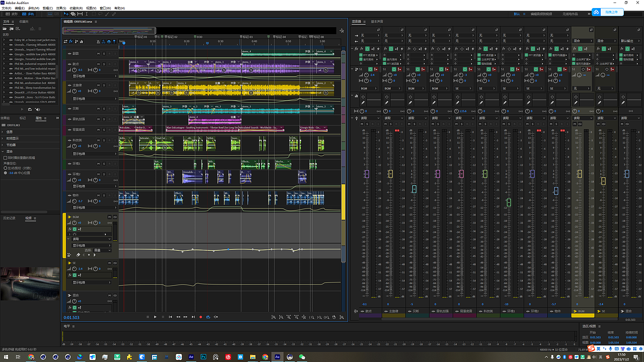Switch to the 历史记录 tab
644x362 pixels.
coord(10,218)
